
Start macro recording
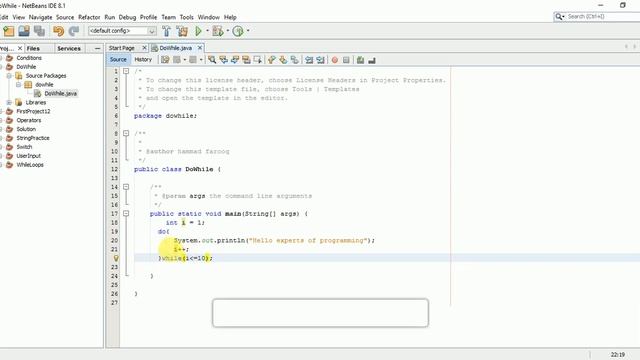[335, 60]
